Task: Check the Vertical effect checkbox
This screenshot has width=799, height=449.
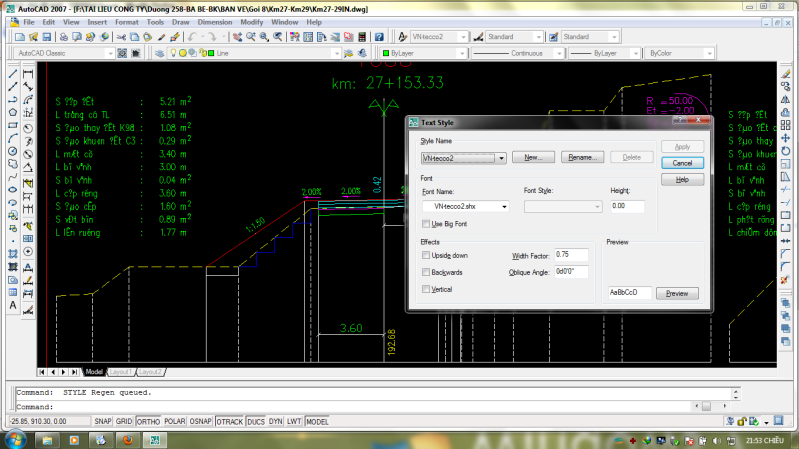Action: (x=425, y=289)
